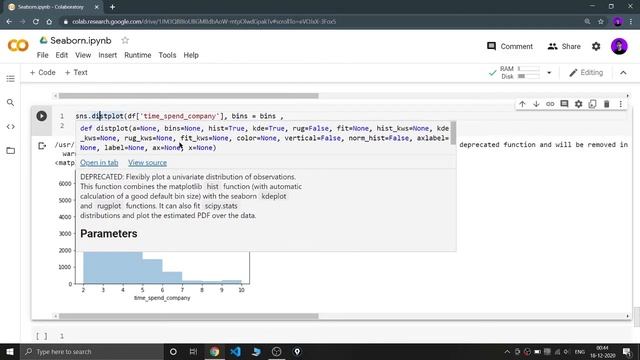
Task: Open Colab home logo
Action: click(x=18, y=45)
